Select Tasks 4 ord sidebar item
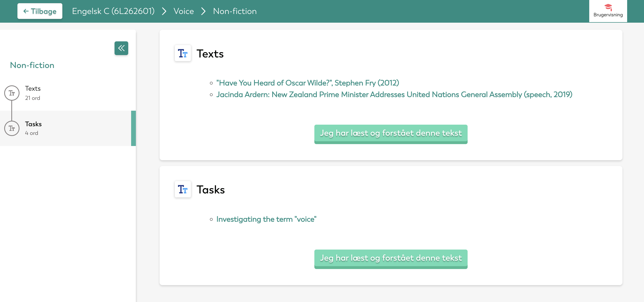Image resolution: width=644 pixels, height=302 pixels. [33, 128]
